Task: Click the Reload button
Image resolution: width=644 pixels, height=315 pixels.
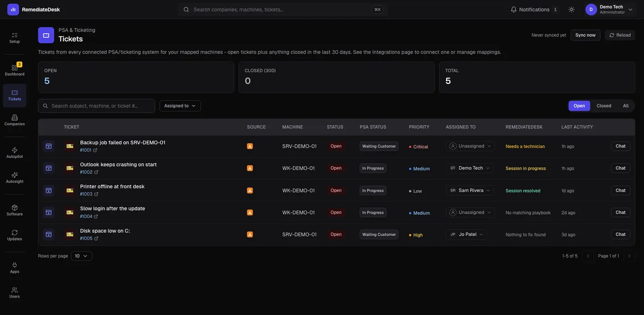Action: 620,35
